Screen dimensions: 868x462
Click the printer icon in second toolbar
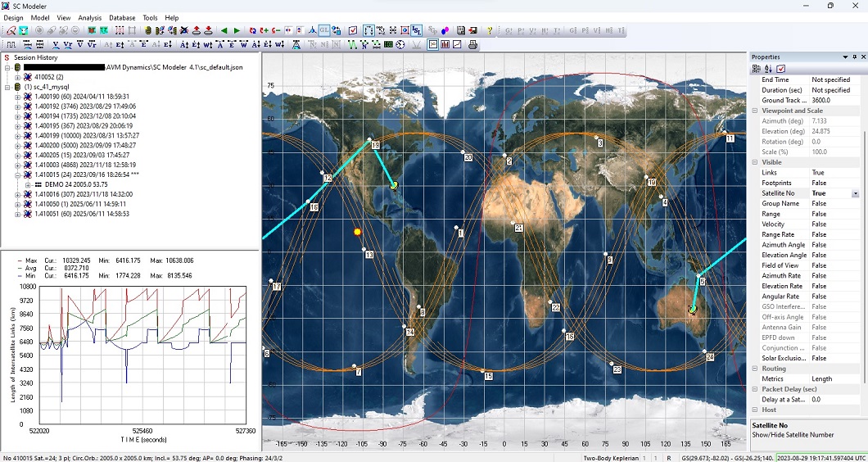[x=472, y=44]
